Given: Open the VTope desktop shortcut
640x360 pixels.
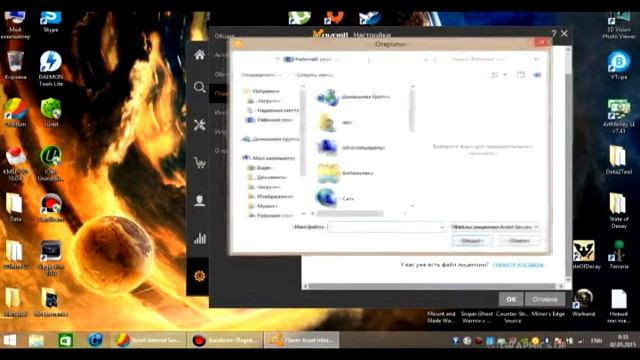Looking at the screenshot, I should pos(618,65).
